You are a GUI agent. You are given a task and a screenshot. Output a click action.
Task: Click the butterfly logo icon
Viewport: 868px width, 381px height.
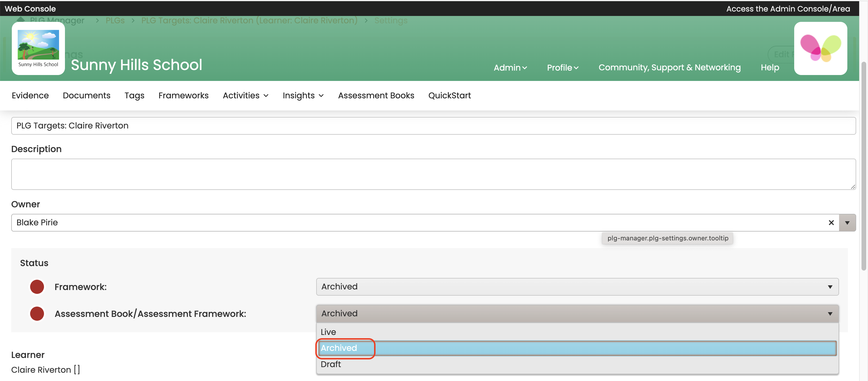pyautogui.click(x=820, y=48)
